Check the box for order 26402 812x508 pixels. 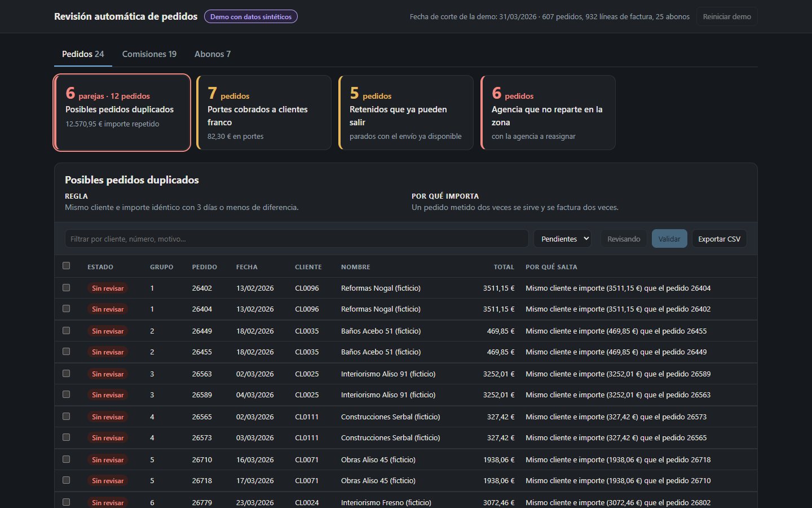click(67, 288)
